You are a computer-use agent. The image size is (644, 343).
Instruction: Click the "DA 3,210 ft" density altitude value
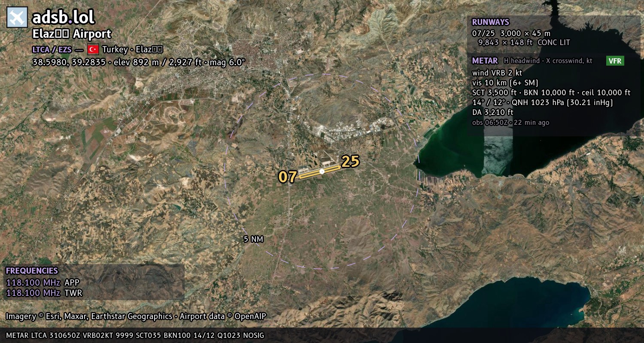point(492,112)
